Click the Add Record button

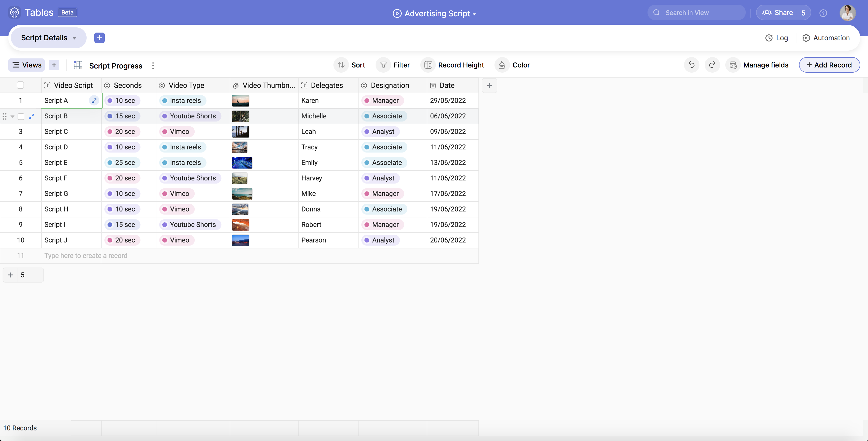829,65
